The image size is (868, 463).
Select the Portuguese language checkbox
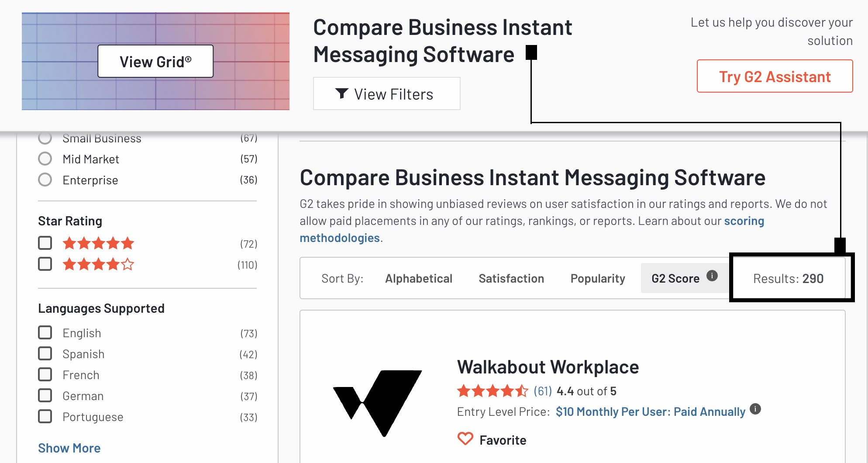[45, 416]
